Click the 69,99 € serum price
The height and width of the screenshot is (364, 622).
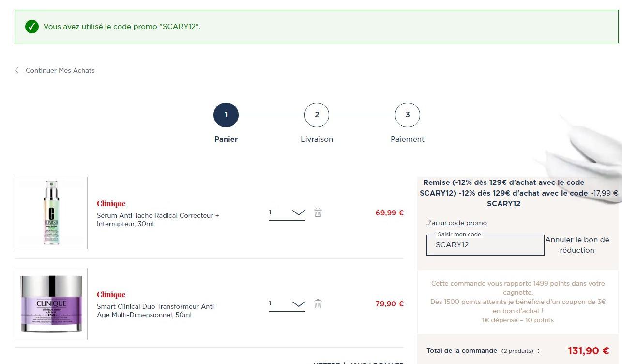point(389,213)
